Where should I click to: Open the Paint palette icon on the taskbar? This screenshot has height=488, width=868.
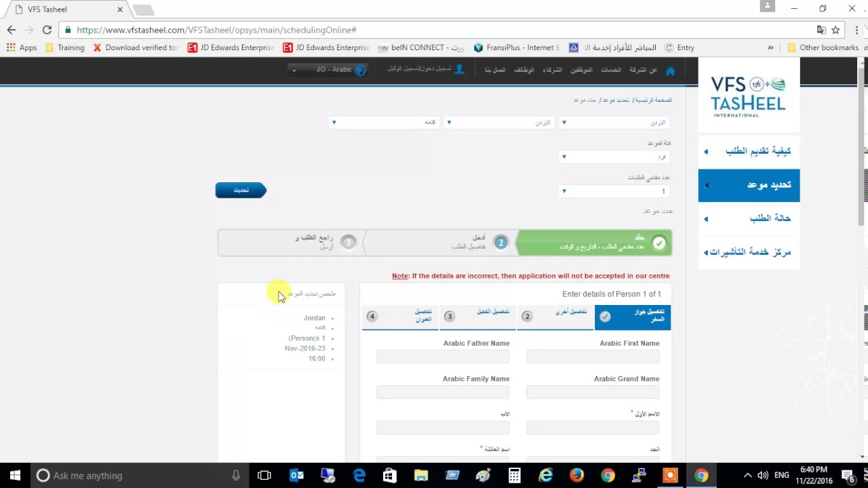coord(484,476)
